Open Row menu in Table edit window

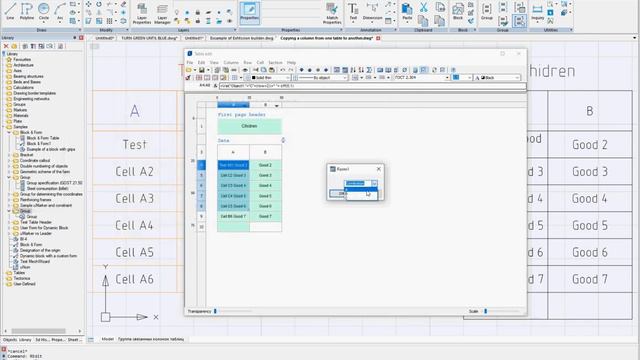[x=247, y=62]
